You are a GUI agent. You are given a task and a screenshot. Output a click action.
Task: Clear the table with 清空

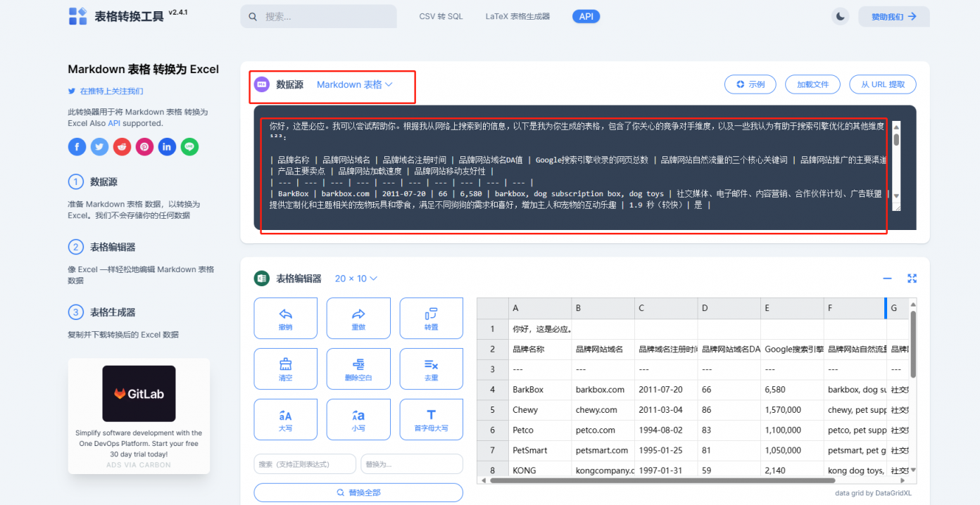[x=286, y=369]
